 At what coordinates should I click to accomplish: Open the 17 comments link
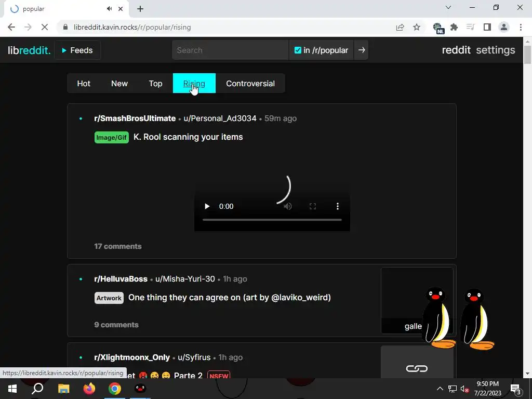(118, 246)
